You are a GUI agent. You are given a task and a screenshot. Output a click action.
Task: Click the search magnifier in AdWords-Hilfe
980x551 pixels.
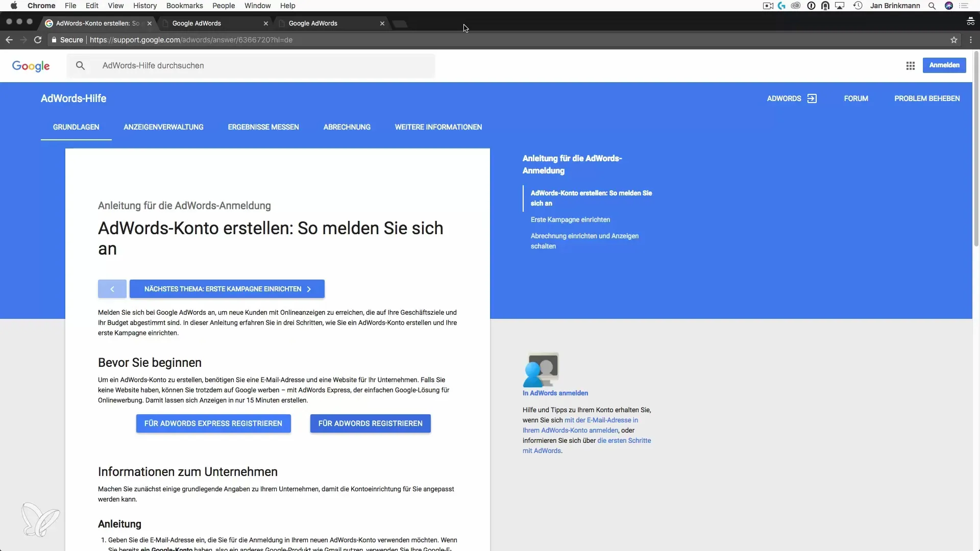(80, 66)
